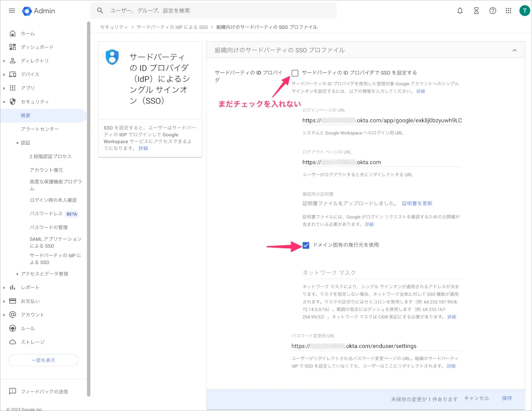Image resolution: width=532 pixels, height=411 pixels.
Task: Click the アプリ grid icon in sidebar
Action: 12,88
